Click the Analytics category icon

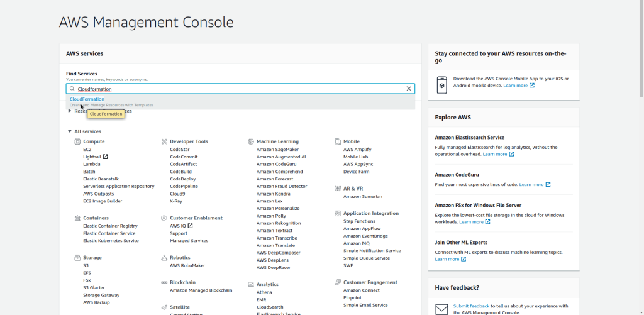250,285
